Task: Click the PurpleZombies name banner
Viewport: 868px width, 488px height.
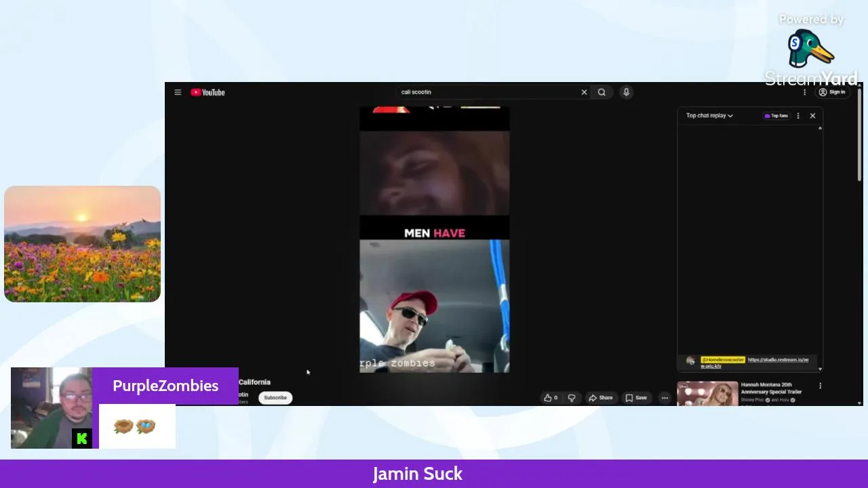Action: [x=165, y=386]
